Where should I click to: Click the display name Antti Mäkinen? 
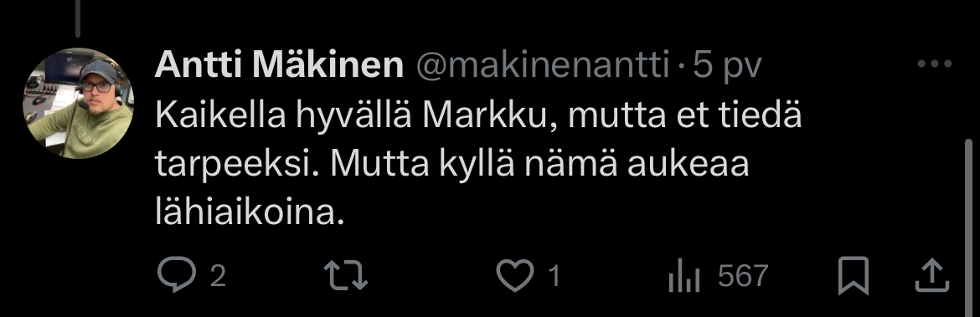[x=279, y=65]
